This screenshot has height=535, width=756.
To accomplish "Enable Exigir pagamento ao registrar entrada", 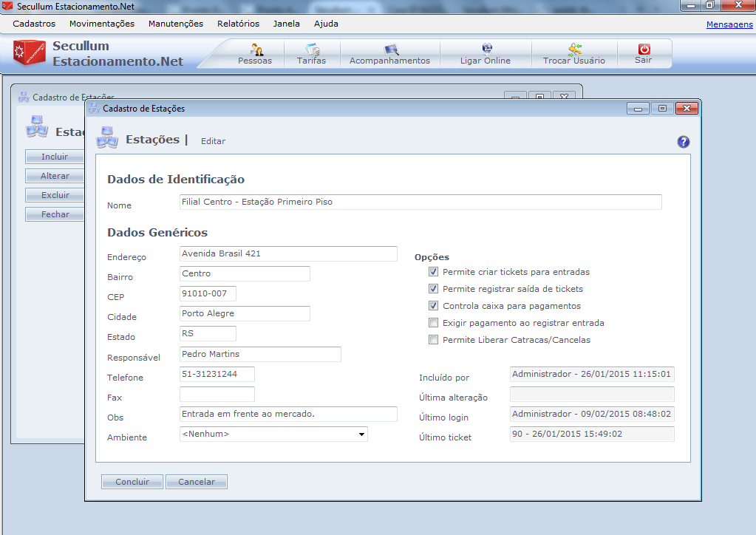I will pyautogui.click(x=434, y=323).
